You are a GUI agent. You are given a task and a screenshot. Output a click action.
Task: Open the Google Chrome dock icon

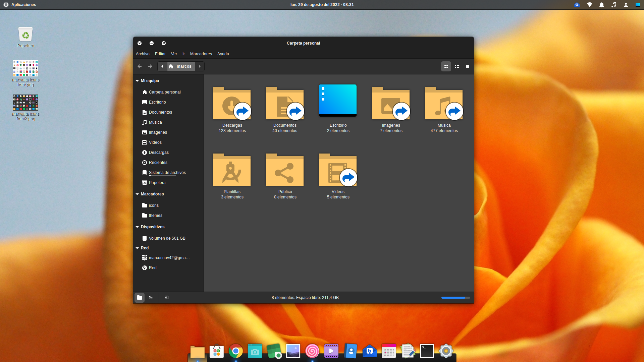[235, 351]
